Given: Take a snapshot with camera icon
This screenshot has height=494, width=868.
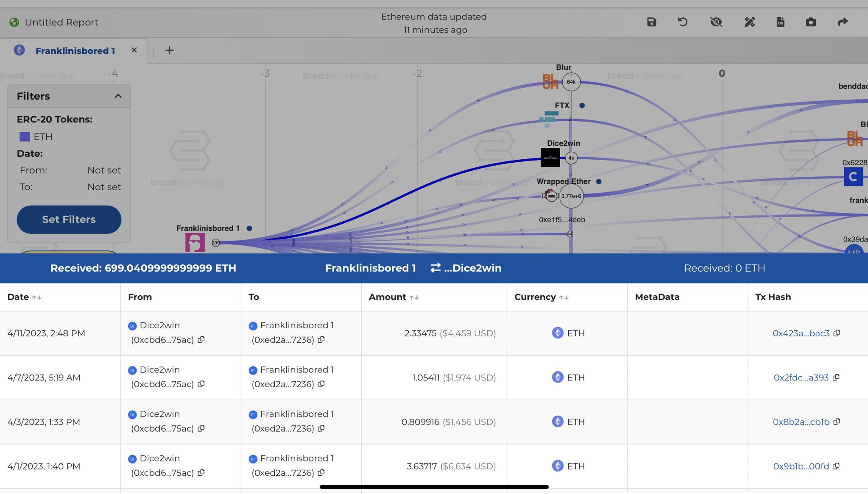Looking at the screenshot, I should pos(811,22).
